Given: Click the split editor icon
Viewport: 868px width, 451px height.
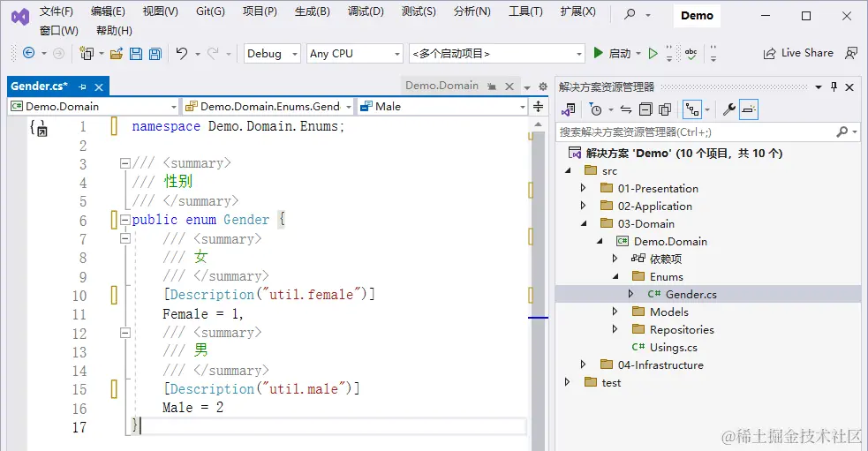Looking at the screenshot, I should click(538, 106).
